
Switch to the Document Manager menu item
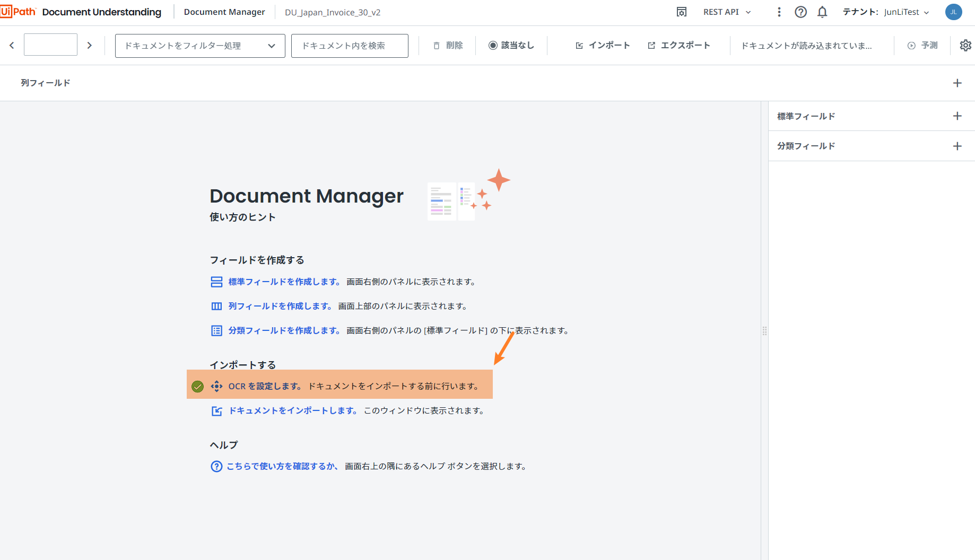pyautogui.click(x=224, y=12)
